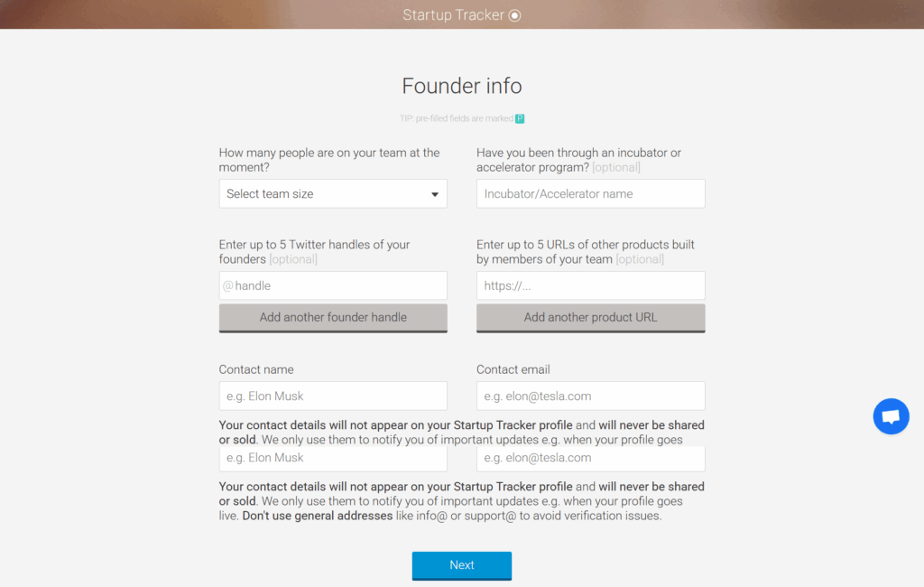Image resolution: width=924 pixels, height=587 pixels.
Task: Click the Twitter handle input field
Action: point(333,285)
